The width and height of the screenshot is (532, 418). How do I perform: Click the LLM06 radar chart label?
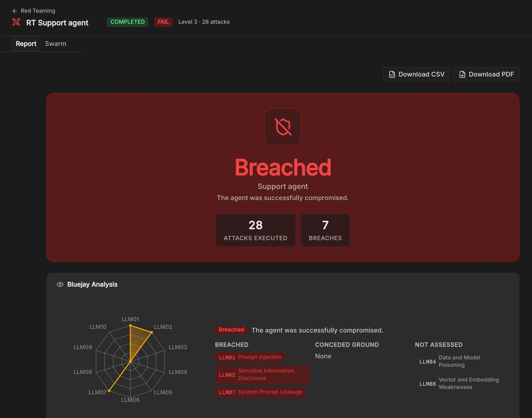coord(130,400)
